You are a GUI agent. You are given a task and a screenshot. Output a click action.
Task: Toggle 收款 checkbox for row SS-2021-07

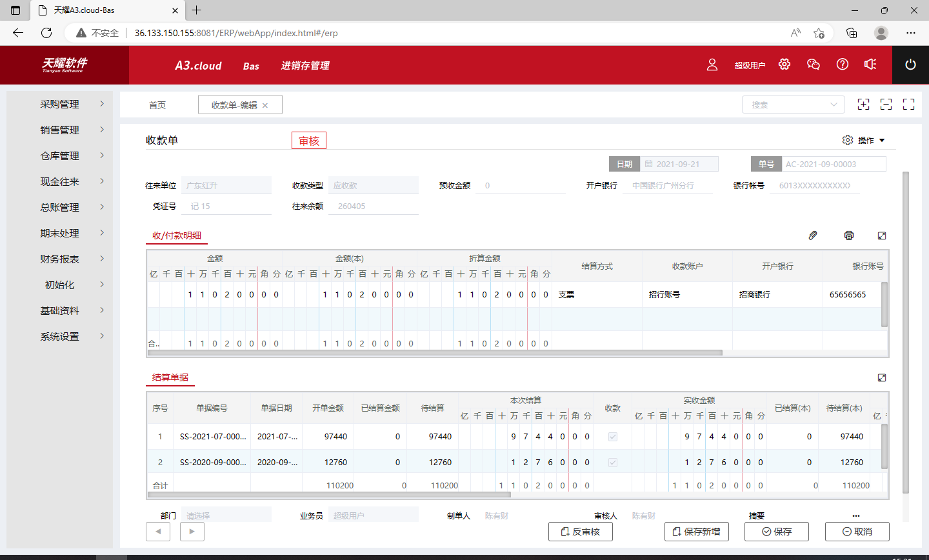point(613,437)
